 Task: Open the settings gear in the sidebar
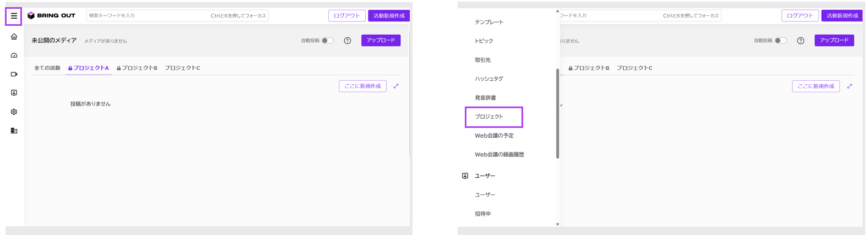(14, 112)
